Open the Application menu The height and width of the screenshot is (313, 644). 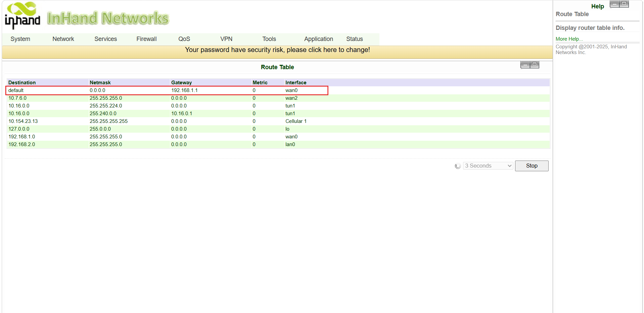coord(319,39)
